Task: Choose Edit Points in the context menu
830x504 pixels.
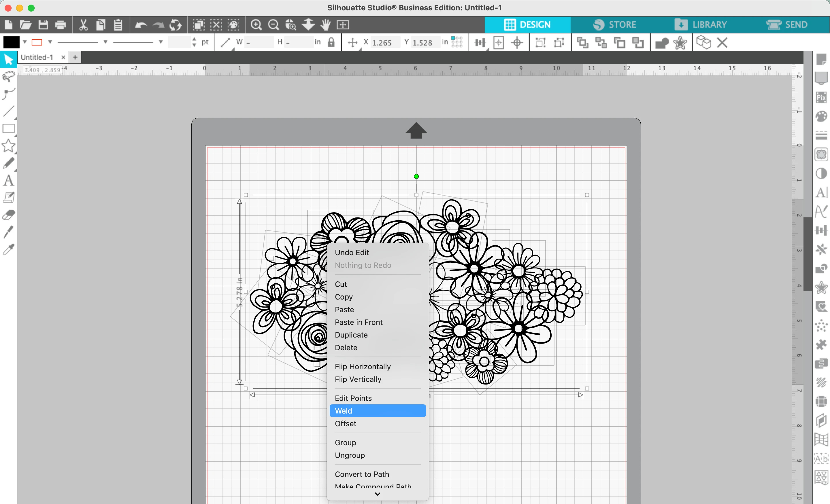Action: tap(377, 398)
